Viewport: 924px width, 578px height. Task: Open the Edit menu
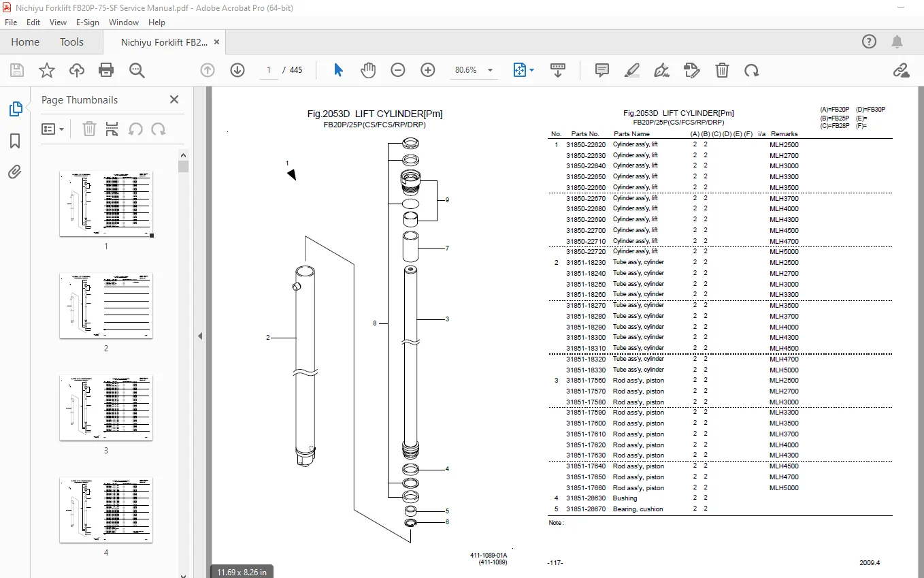pyautogui.click(x=34, y=22)
